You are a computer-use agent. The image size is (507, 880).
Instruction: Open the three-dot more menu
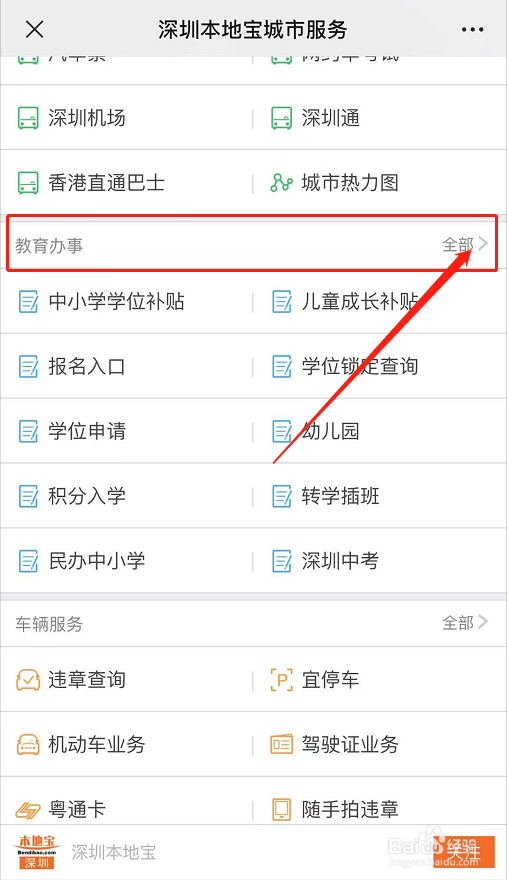pyautogui.click(x=472, y=30)
